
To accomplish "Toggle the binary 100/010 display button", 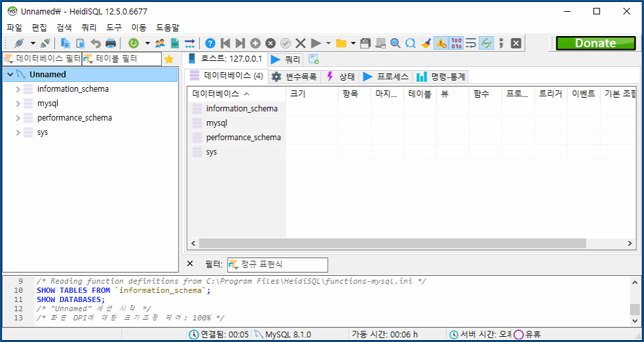I will pos(456,43).
